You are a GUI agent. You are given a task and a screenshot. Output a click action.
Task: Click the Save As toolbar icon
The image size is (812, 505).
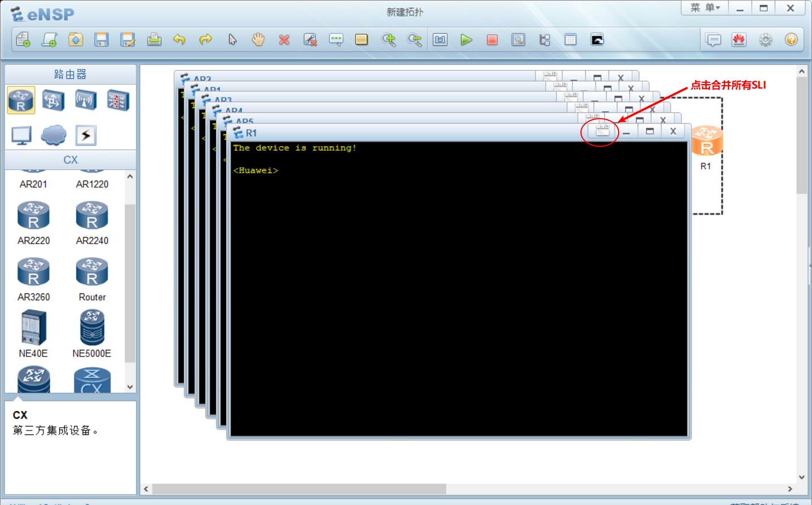point(128,39)
